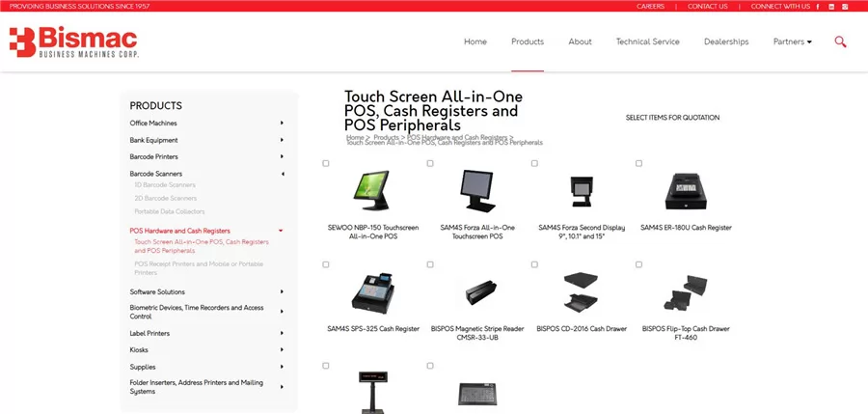Open the Partners dropdown menu
868x414 pixels.
(x=792, y=41)
